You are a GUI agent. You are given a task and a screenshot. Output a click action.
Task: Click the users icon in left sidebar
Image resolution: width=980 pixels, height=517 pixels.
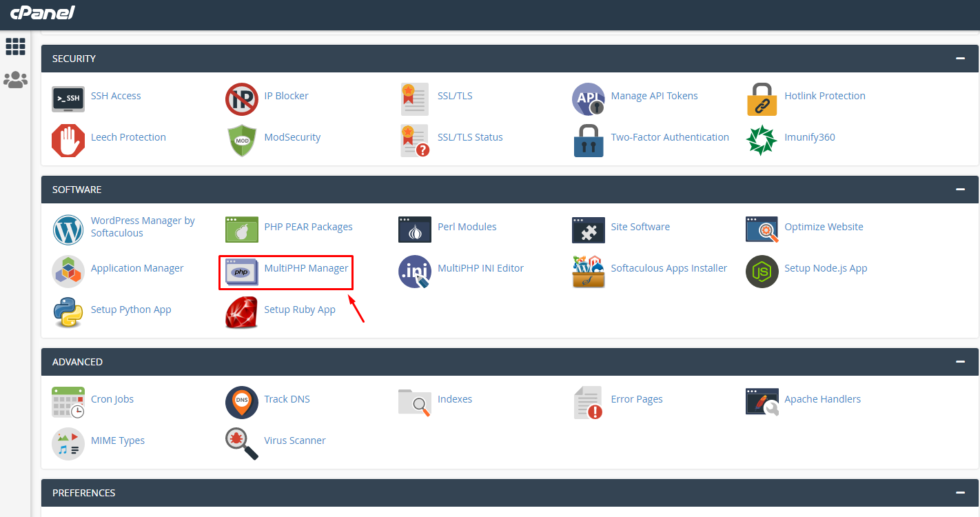pyautogui.click(x=15, y=79)
